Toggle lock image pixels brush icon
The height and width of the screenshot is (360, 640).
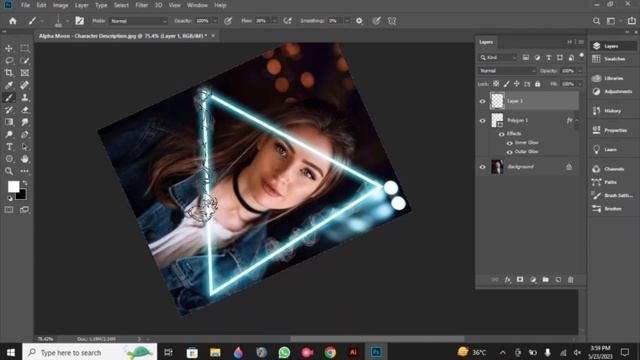(x=506, y=84)
